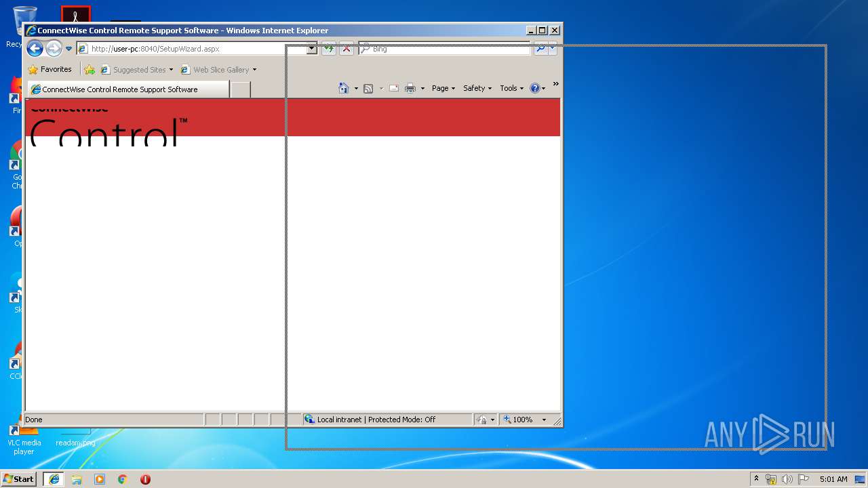Switch to Internet Explorer taskbar button
This screenshot has height=488, width=868.
tap(54, 479)
